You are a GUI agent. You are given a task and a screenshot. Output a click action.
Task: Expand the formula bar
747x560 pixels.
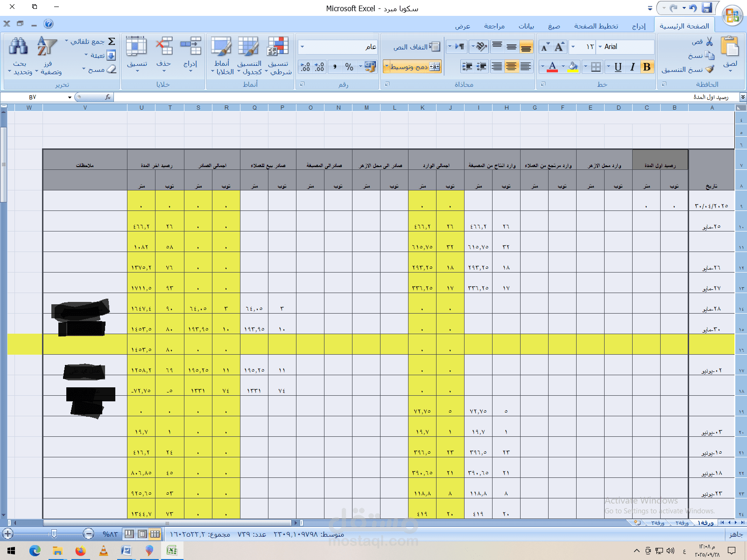[742, 97]
